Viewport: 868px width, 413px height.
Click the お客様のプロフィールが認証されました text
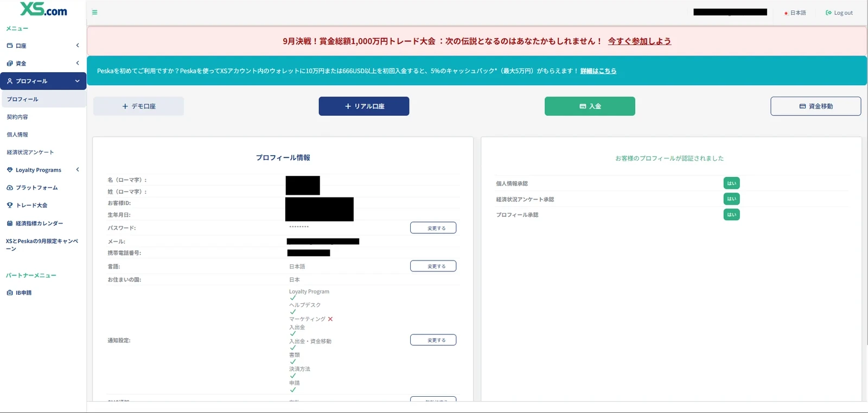[669, 158]
